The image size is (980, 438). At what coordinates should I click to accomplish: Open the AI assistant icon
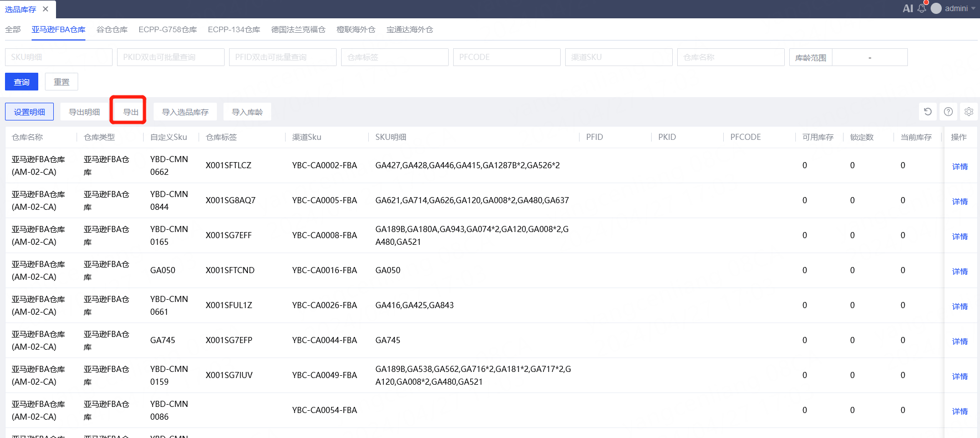(x=907, y=8)
